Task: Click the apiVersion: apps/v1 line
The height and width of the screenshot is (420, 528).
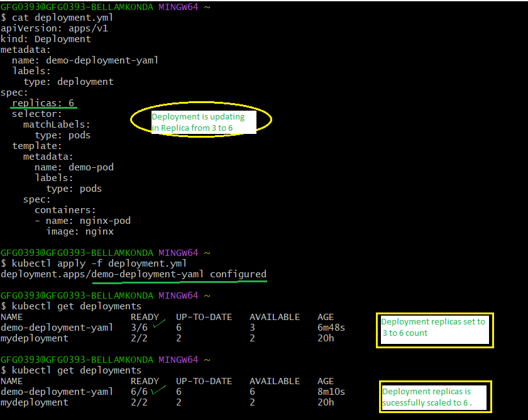Action: (x=53, y=28)
